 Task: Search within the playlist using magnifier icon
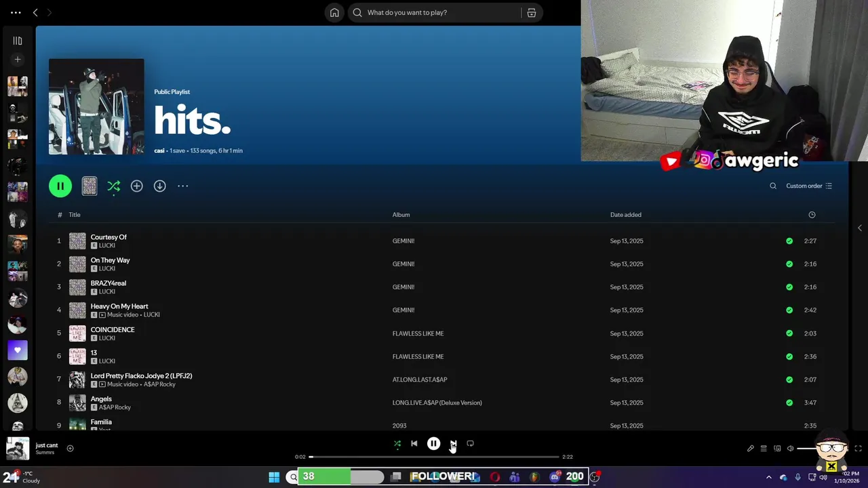pos(773,186)
